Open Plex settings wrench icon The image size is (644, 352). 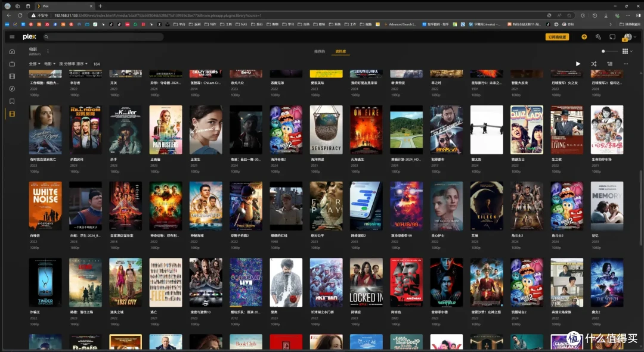598,37
